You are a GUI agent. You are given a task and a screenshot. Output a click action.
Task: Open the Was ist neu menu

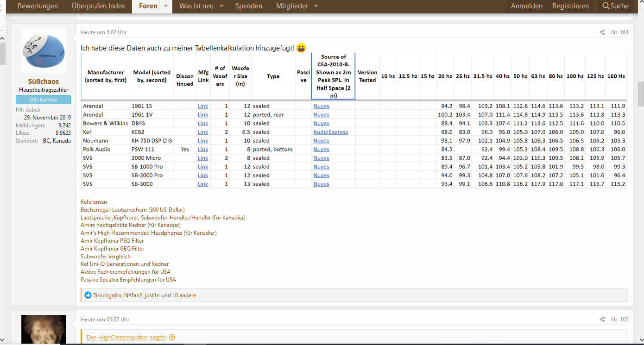pyautogui.click(x=197, y=6)
